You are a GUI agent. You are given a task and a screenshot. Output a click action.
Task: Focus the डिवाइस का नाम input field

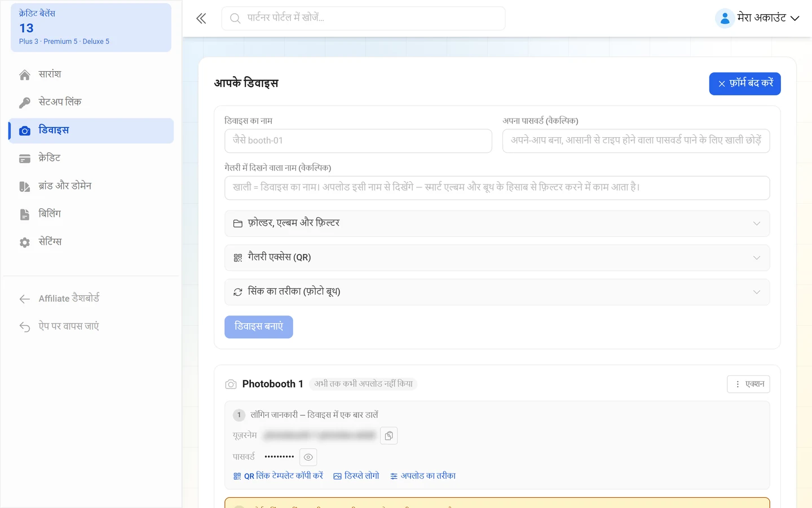tap(358, 141)
